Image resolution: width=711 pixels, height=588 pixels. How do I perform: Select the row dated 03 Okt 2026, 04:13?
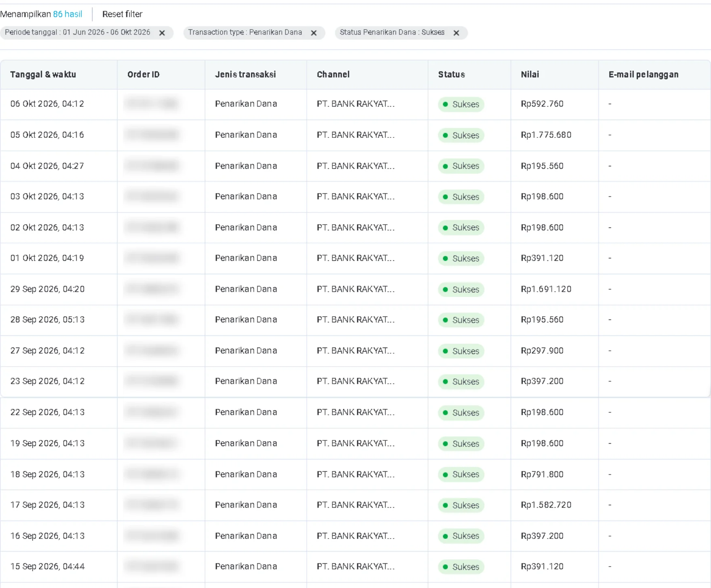click(355, 197)
